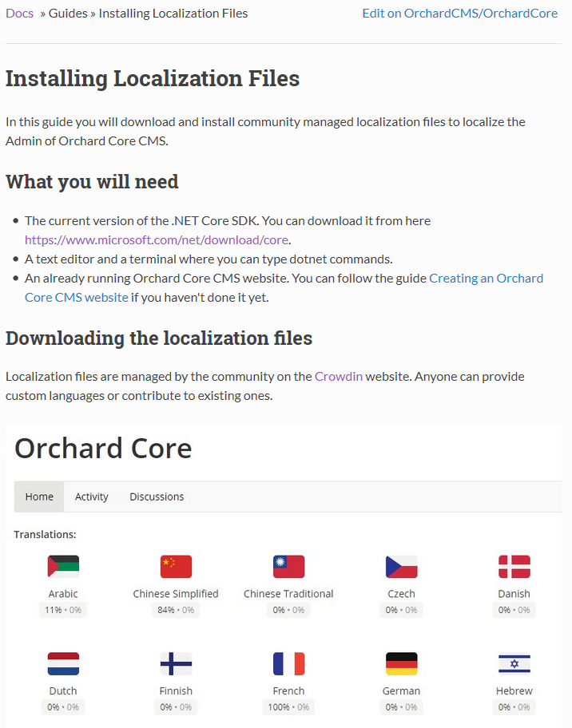572x728 pixels.
Task: Open the Docs breadcrumb link
Action: click(19, 13)
